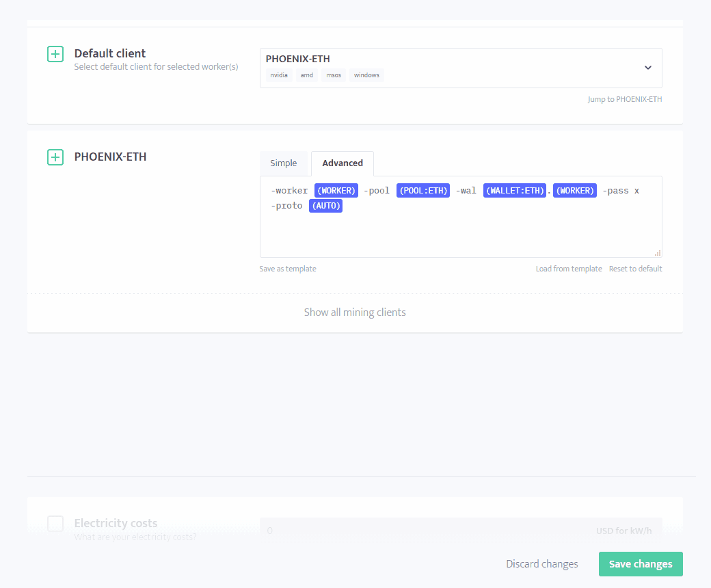711x588 pixels.
Task: Switch to the Simple tab
Action: click(284, 163)
